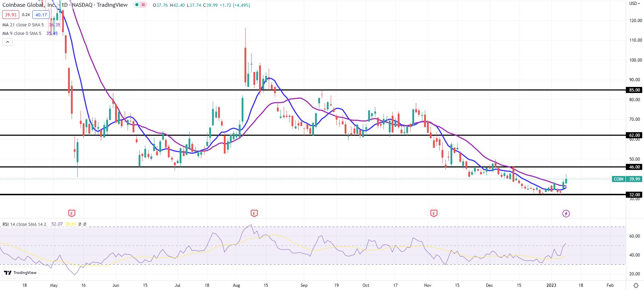This screenshot has width=644, height=290.
Task: Click the RSI 40.00 scale label
Action: 635,255
